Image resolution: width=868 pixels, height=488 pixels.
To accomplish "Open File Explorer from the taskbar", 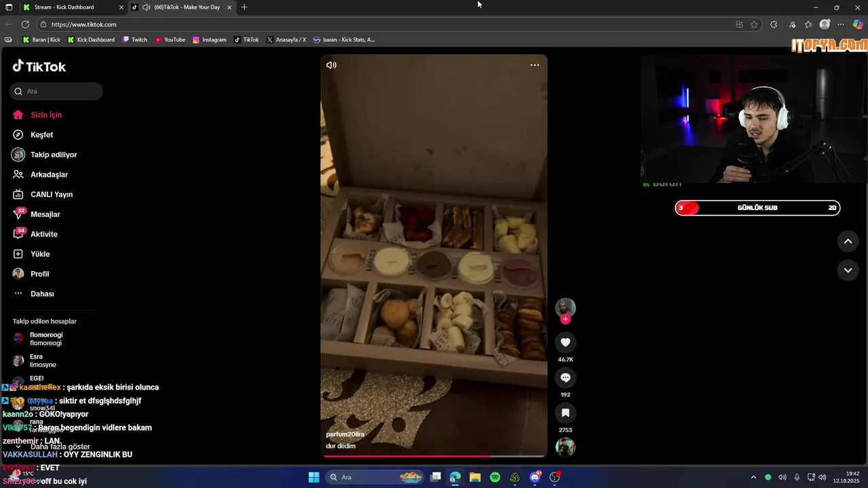I will (x=475, y=477).
